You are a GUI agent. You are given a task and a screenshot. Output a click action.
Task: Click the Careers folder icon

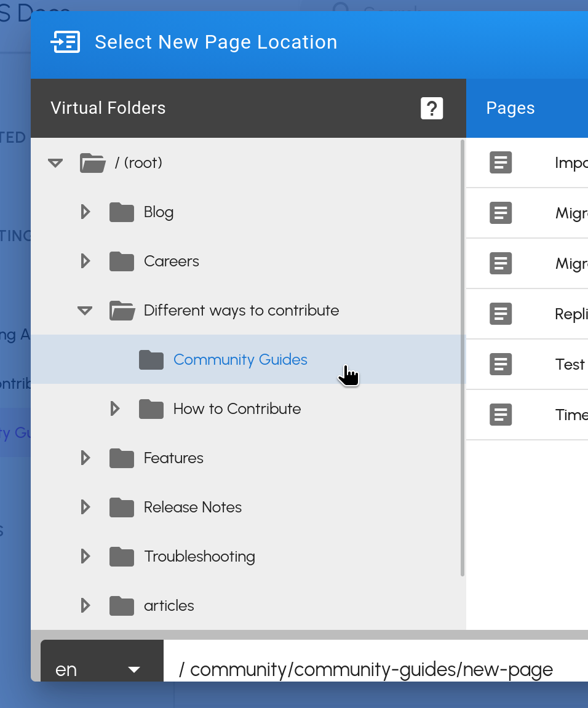point(122,261)
